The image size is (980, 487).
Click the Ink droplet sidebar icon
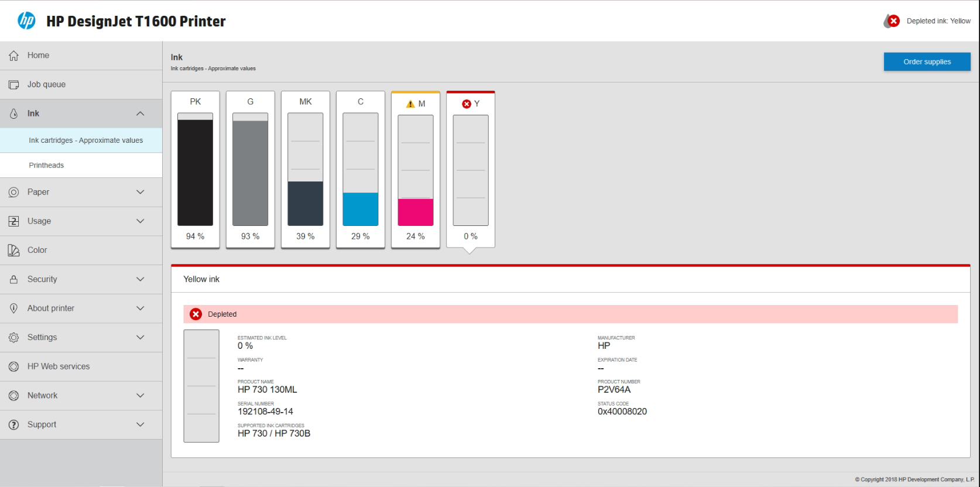point(13,114)
